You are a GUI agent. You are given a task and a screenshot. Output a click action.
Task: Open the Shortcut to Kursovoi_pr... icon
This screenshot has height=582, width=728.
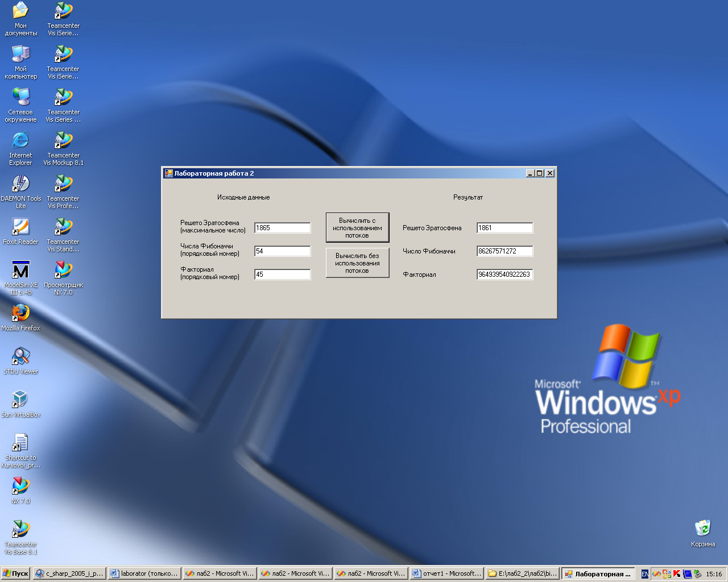[20, 450]
